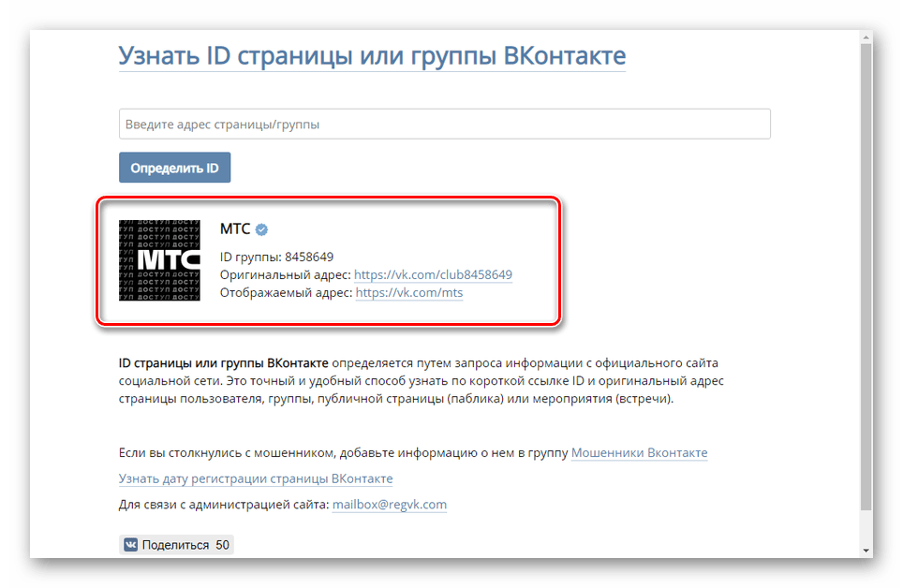Select the label Оригинальный адрес:

point(285,274)
